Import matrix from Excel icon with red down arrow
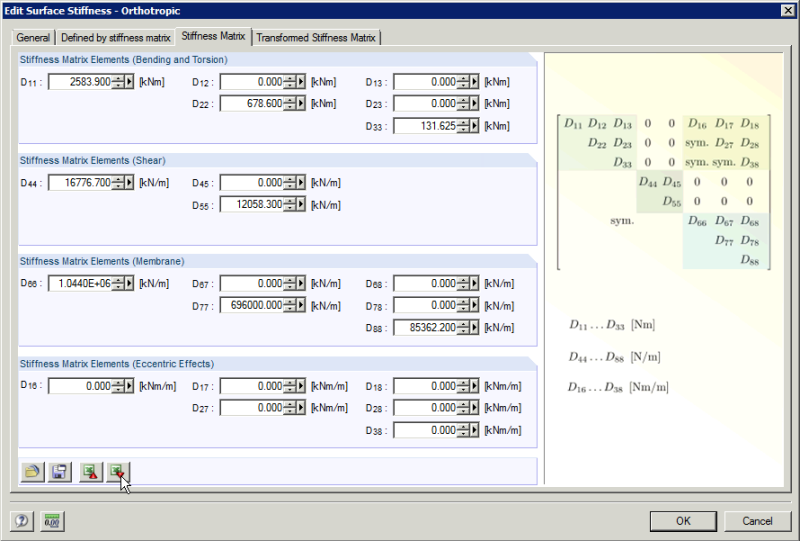Viewport: 800px width, 541px height. pos(118,472)
